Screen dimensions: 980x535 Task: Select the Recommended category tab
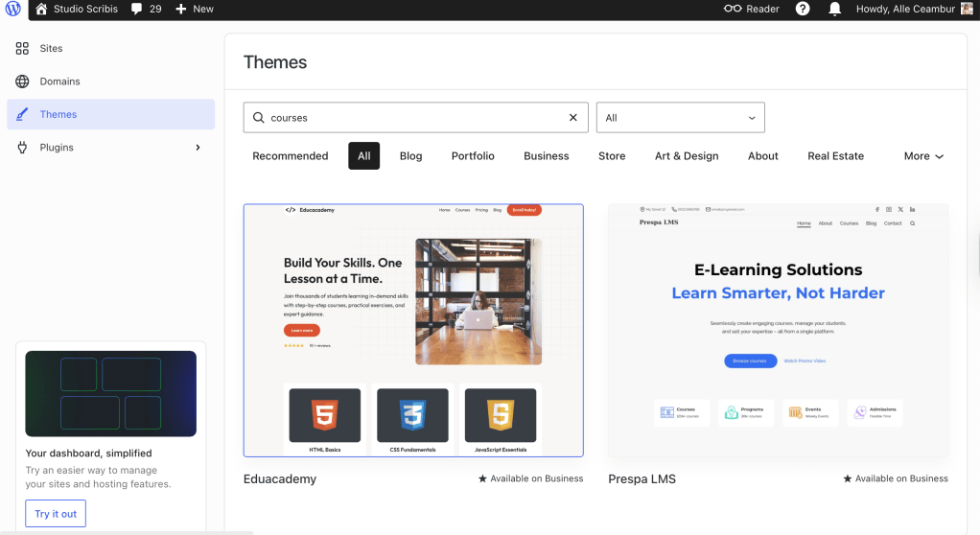(290, 155)
